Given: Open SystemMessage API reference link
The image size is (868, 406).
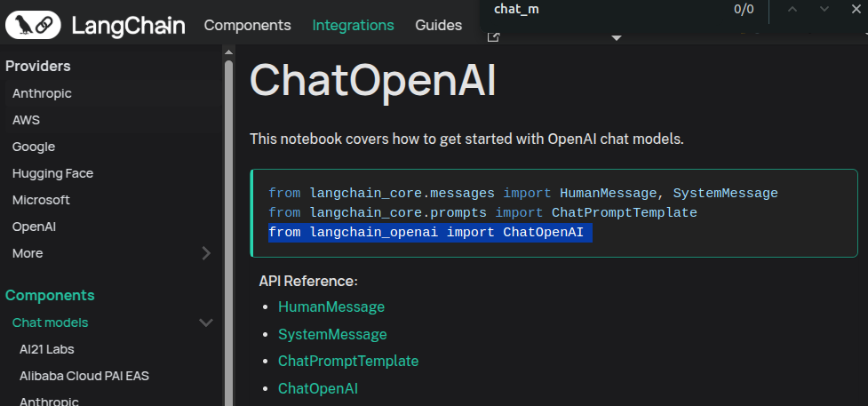Looking at the screenshot, I should click(332, 335).
